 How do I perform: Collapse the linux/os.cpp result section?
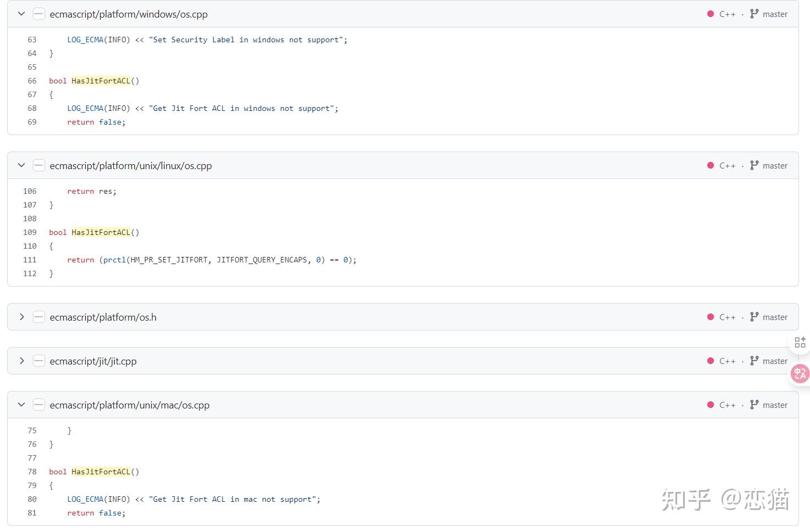click(x=21, y=165)
